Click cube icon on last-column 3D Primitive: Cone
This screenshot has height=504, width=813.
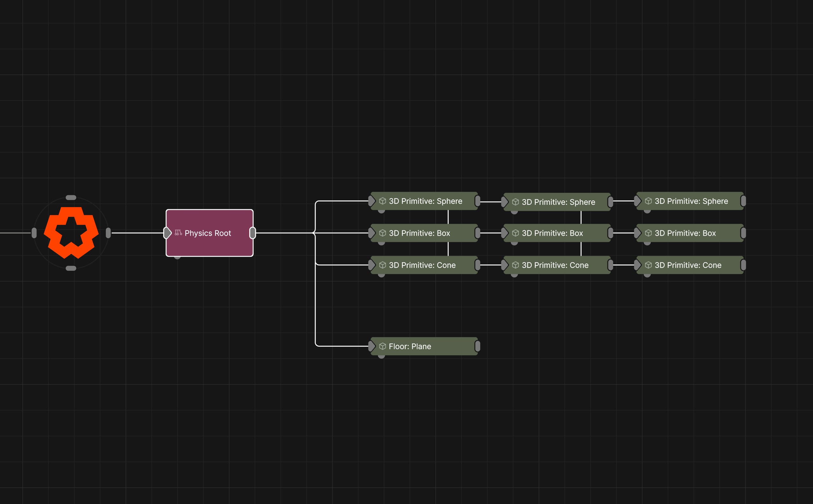[x=648, y=265]
